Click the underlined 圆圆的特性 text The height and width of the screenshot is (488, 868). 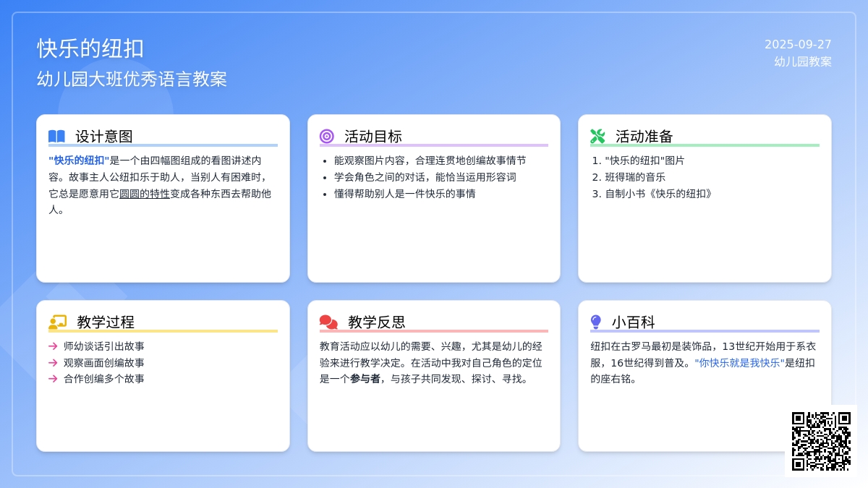(x=145, y=194)
